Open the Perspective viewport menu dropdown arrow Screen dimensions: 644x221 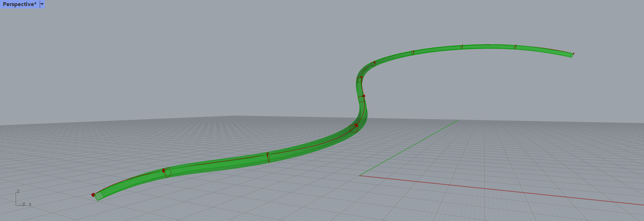pos(42,4)
